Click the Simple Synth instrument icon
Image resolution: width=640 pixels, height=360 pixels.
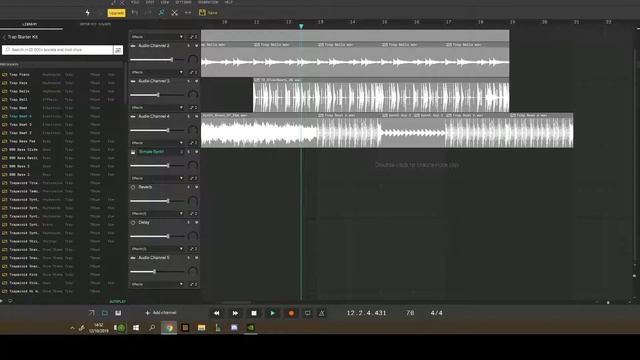pyautogui.click(x=133, y=152)
